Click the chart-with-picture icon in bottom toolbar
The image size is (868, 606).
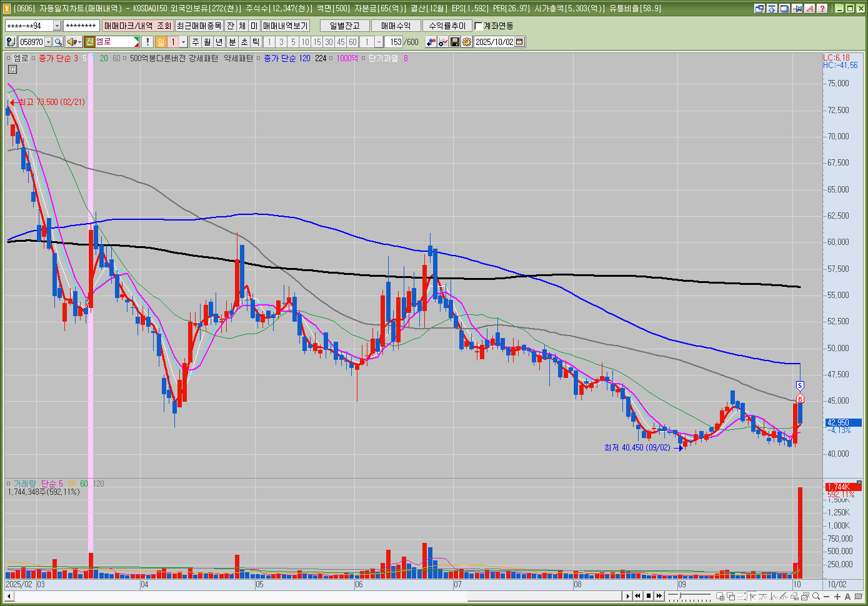(806, 596)
